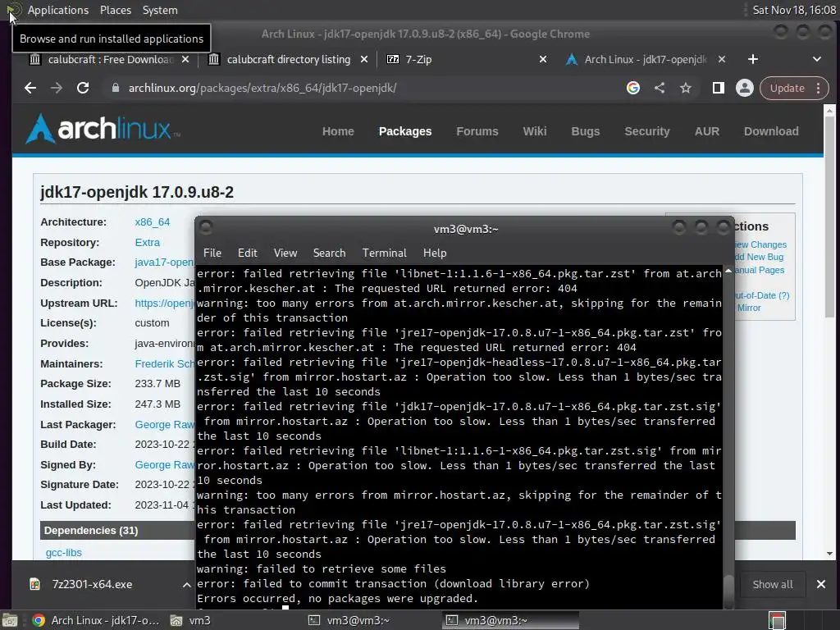The width and height of the screenshot is (840, 630).
Task: Open Arch Linux Download link
Action: [x=771, y=131]
